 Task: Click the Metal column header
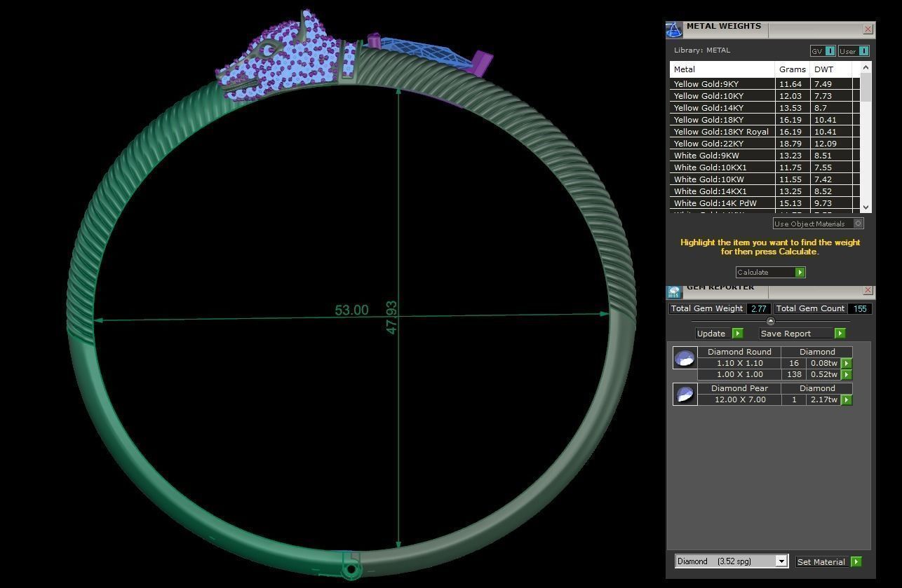722,69
